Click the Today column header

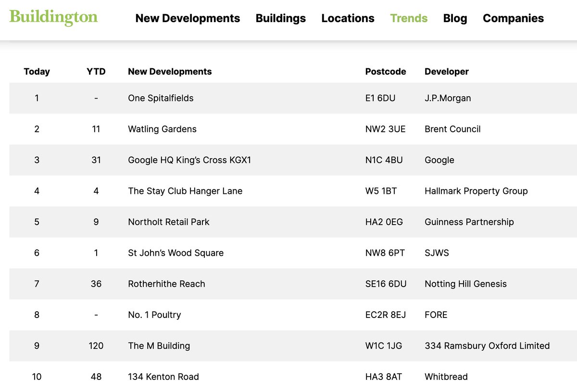[37, 72]
